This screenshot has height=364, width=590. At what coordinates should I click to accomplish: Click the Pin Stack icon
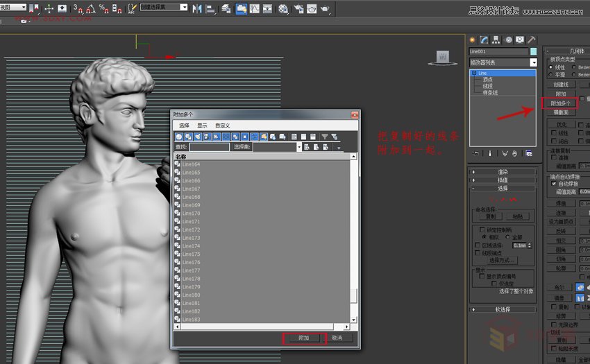[x=476, y=153]
